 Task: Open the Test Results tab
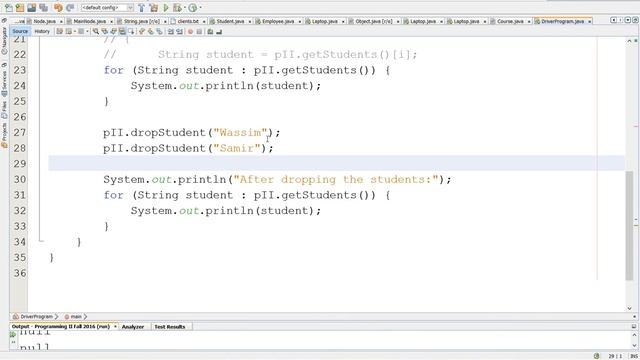click(169, 327)
